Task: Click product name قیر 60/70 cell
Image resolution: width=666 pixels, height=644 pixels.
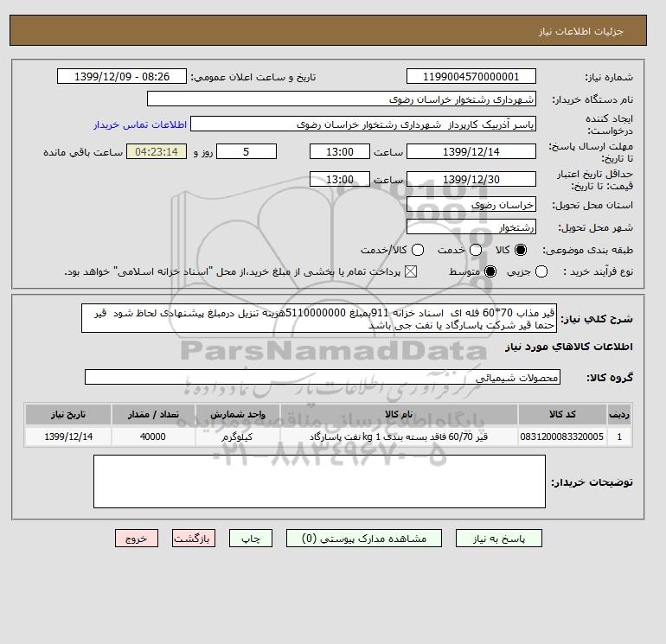Action: click(399, 437)
